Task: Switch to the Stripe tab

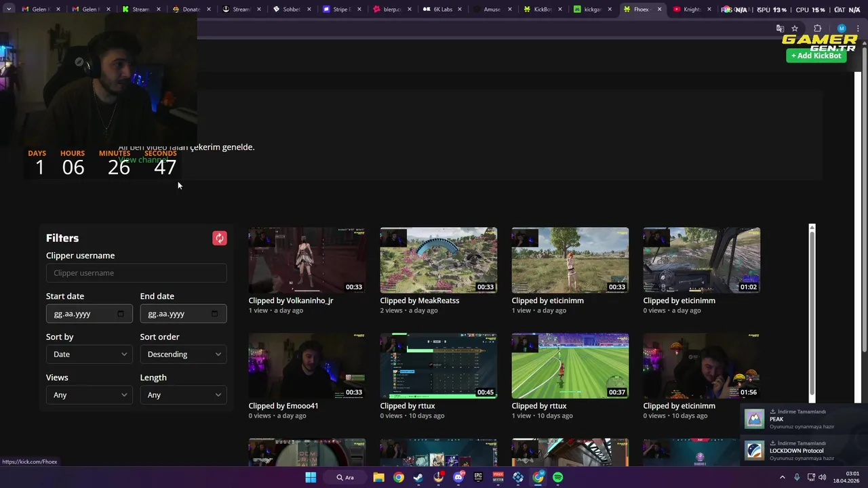Action: [342, 9]
